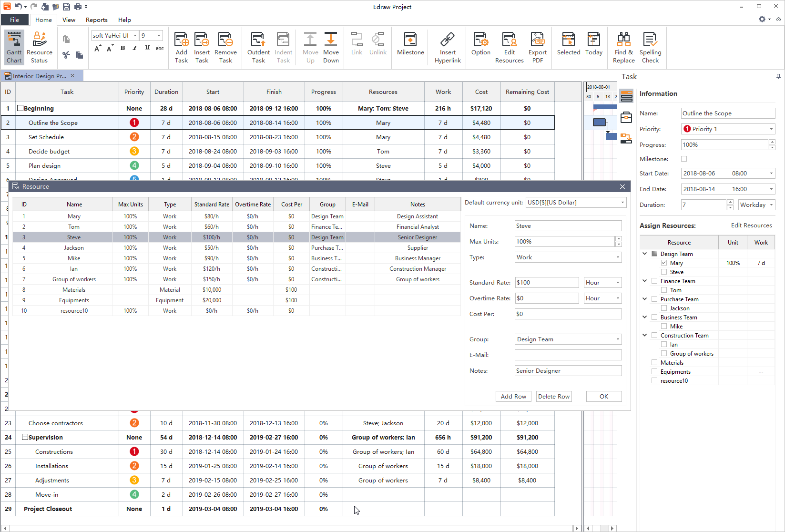Confirm the Resource dialog with OK
Viewport: 785px width, 532px height.
[x=604, y=396]
